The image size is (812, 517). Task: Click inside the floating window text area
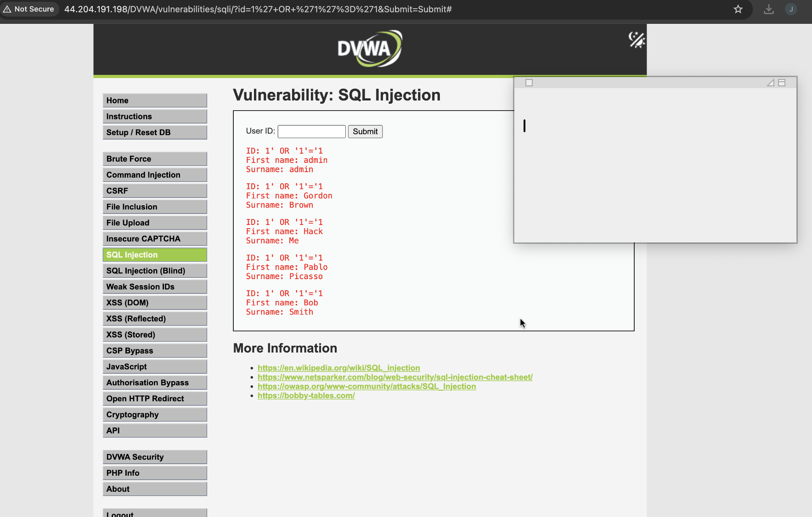(x=655, y=165)
